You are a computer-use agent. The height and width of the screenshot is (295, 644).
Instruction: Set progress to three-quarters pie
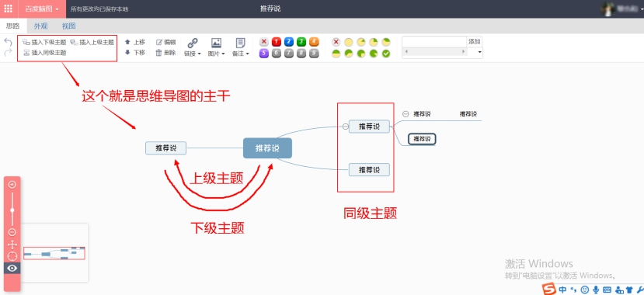click(x=361, y=54)
